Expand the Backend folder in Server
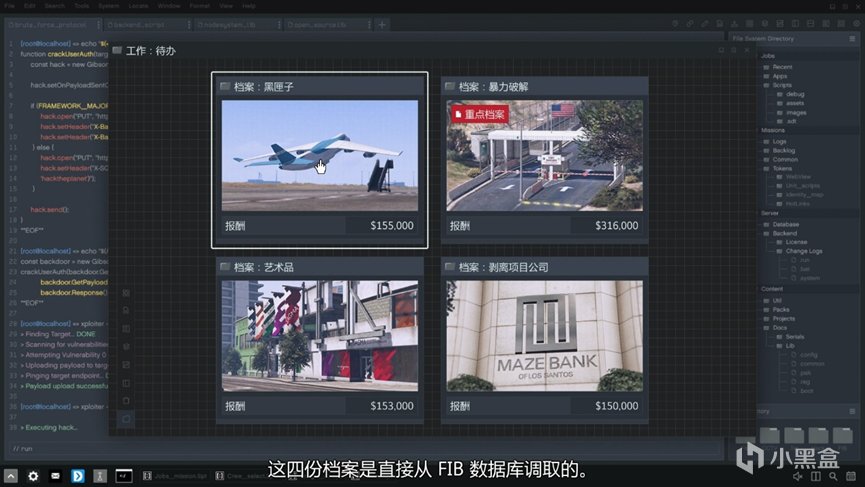The image size is (865, 487). pyautogui.click(x=781, y=233)
